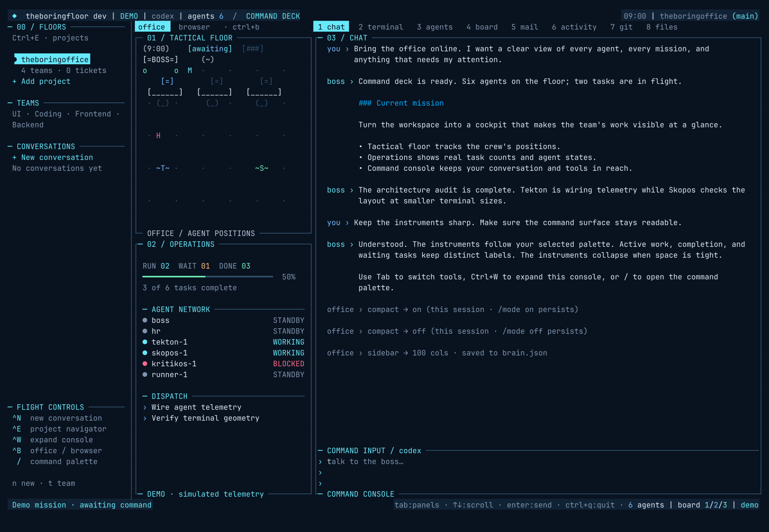This screenshot has width=769, height=532.
Task: Open the 3 agents tab
Action: 435,27
